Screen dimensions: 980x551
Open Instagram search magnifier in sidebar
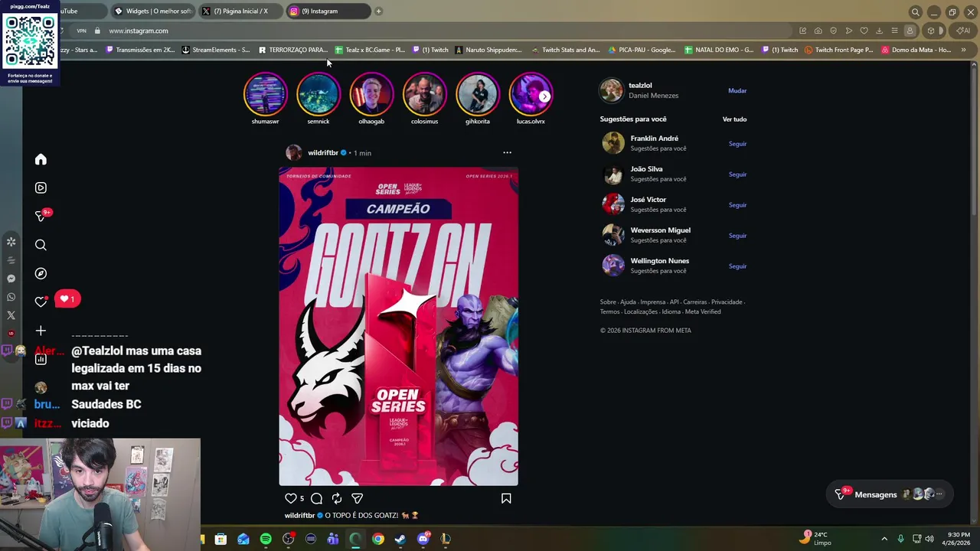[41, 245]
